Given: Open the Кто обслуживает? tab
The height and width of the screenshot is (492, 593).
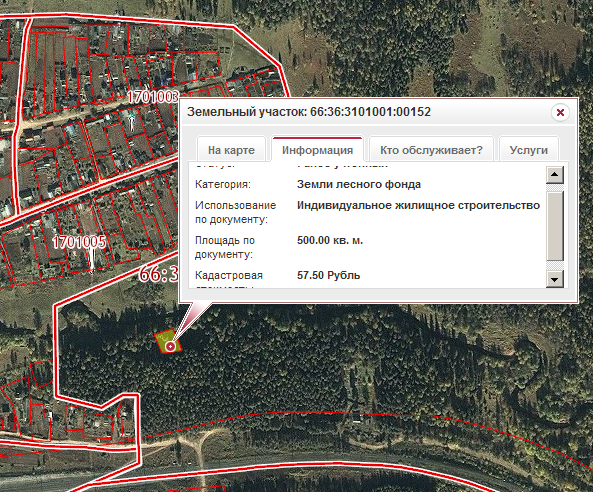Looking at the screenshot, I should click(431, 150).
